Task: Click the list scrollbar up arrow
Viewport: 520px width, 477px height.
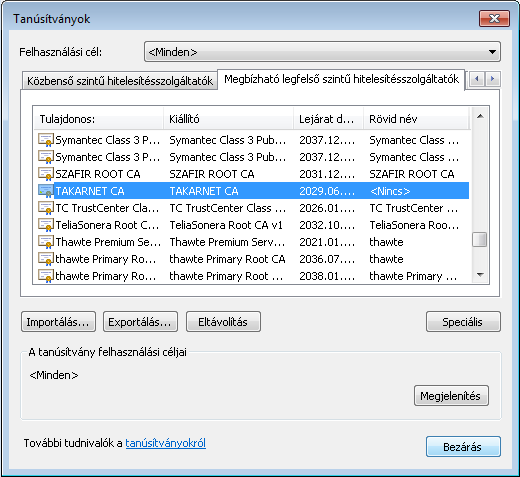Action: click(x=480, y=116)
